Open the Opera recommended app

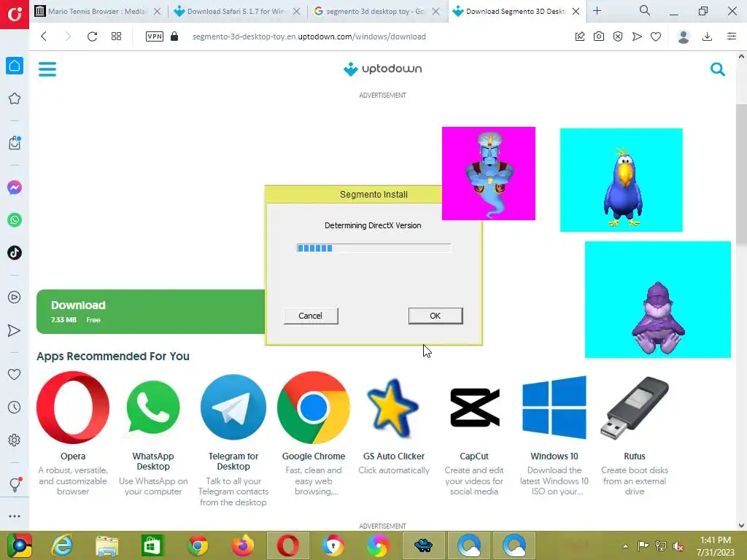coord(73,408)
